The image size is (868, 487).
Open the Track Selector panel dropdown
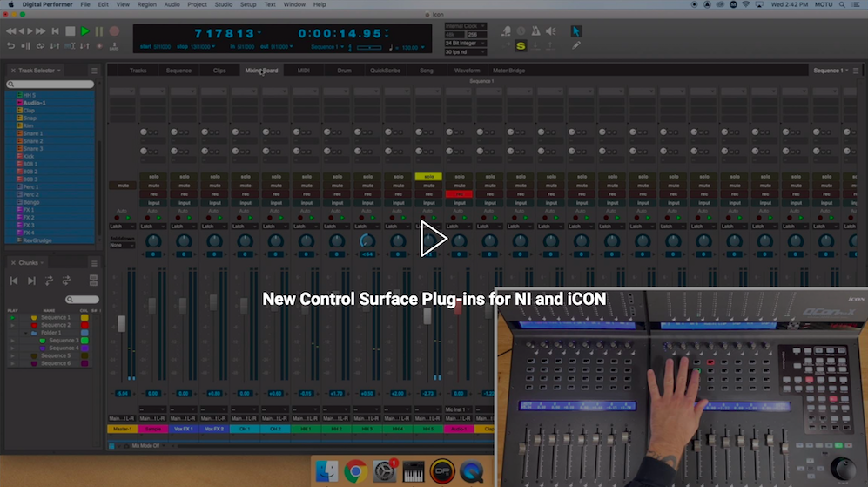tap(94, 71)
